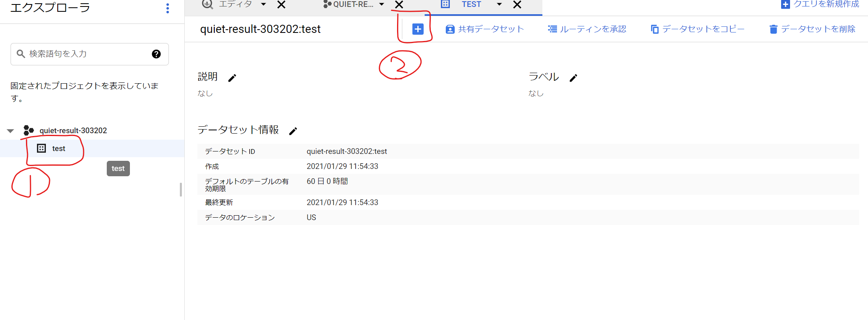Click the search help question mark icon

[x=156, y=54]
